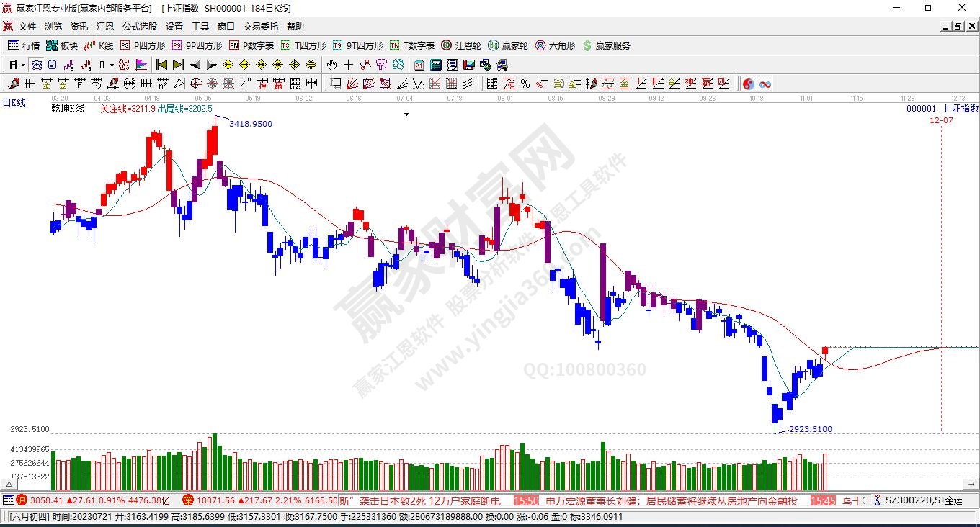980x527 pixels.
Task: Select the hand pan tool
Action: click(332, 65)
